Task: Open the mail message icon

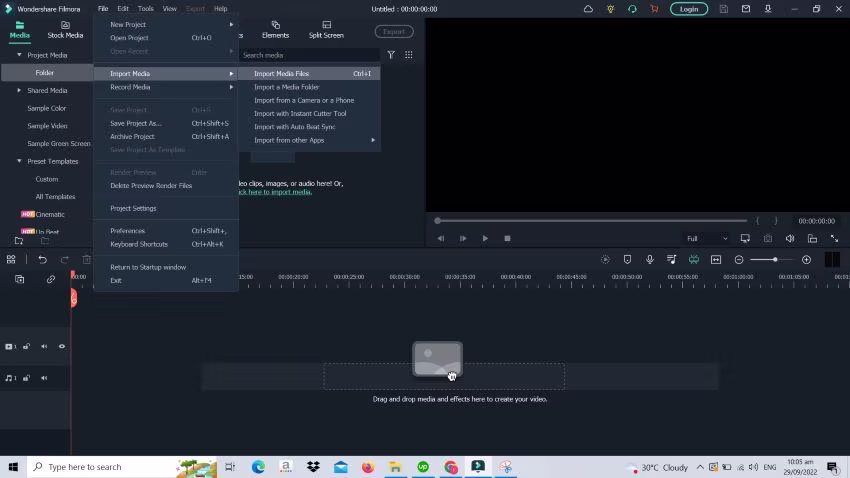Action: click(x=746, y=9)
